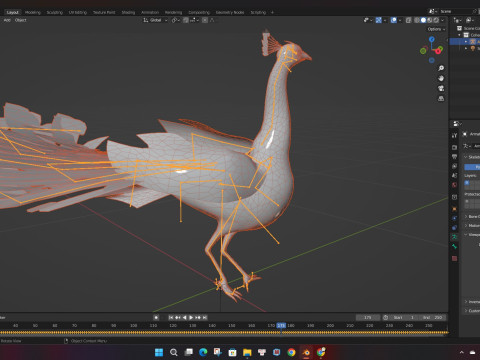The image size is (480, 360).
Task: Click the Windows Start icon in taskbar
Action: click(159, 352)
